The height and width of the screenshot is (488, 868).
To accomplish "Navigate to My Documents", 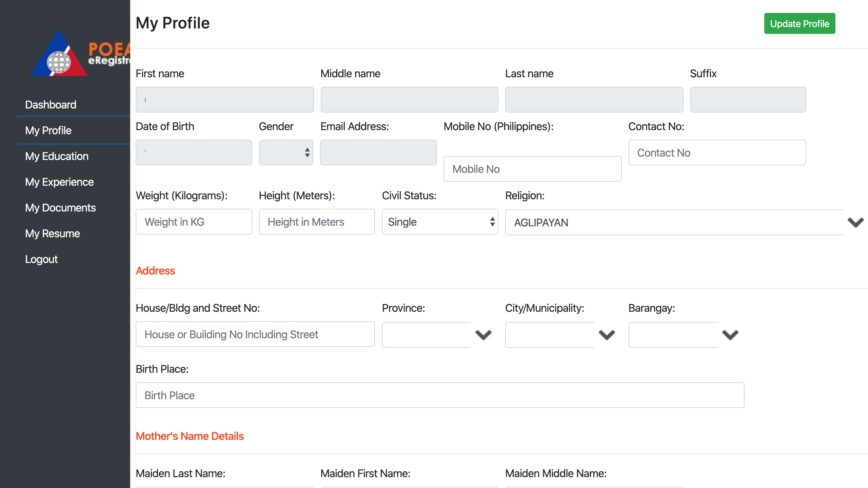I will click(x=60, y=208).
